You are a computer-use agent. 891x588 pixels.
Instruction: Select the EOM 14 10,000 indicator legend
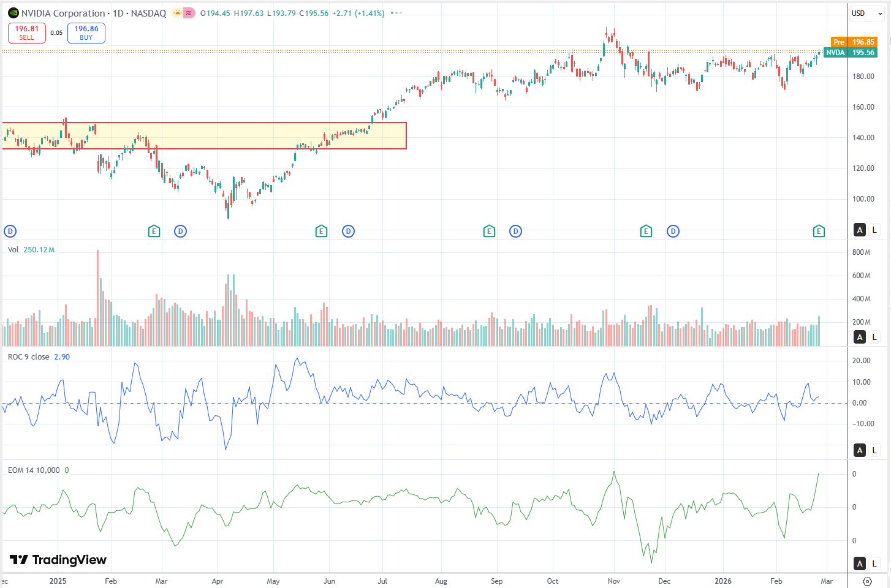coord(34,470)
